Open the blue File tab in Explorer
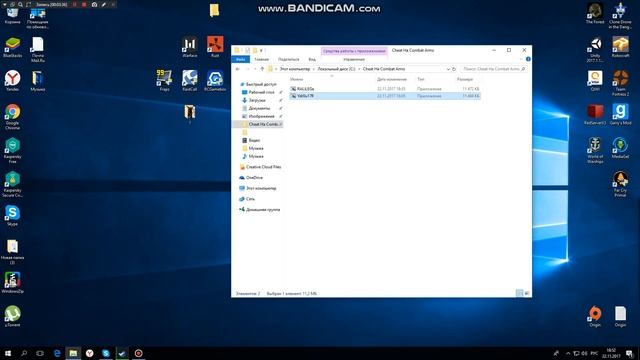This screenshot has height=360, width=640. (x=240, y=59)
